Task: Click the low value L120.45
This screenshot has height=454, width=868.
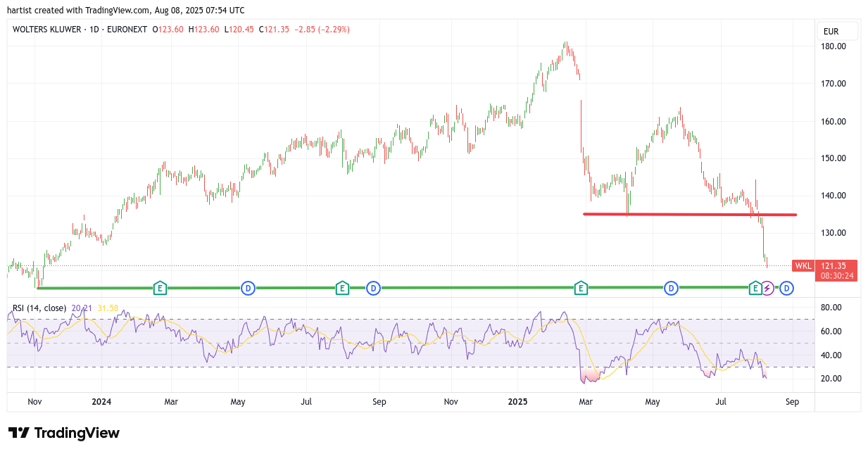Action: click(239, 30)
